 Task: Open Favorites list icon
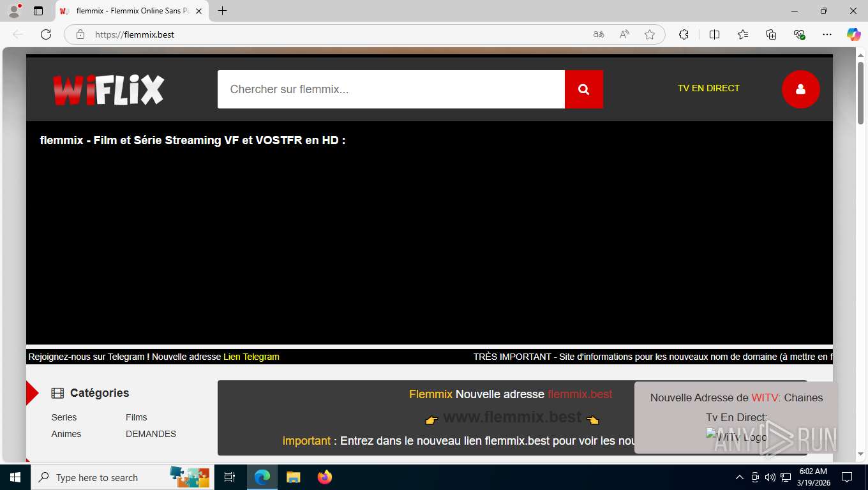[743, 34]
